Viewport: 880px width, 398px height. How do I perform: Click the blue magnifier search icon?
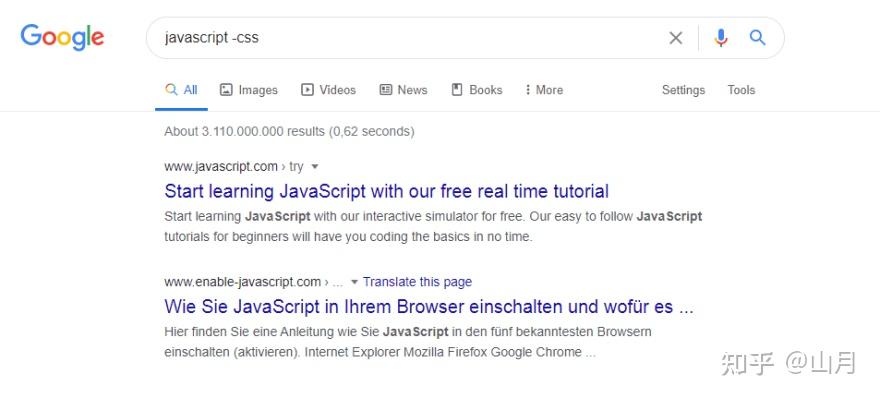click(758, 38)
